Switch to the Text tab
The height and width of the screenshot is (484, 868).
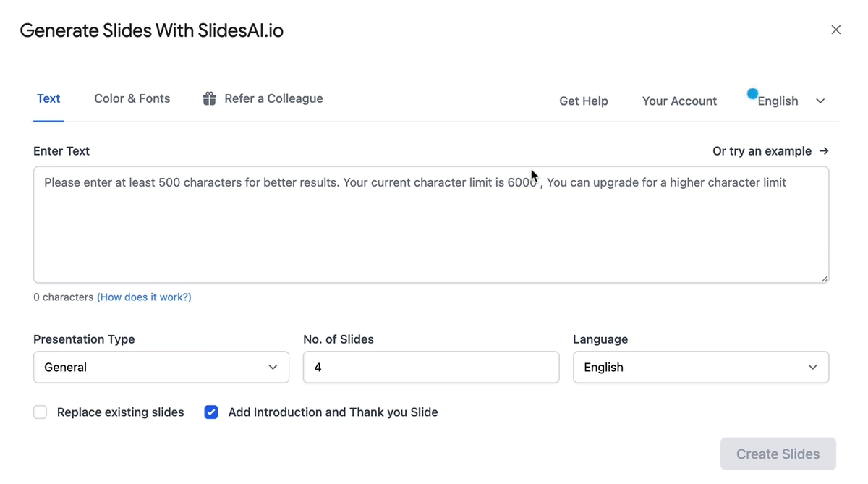tap(48, 98)
